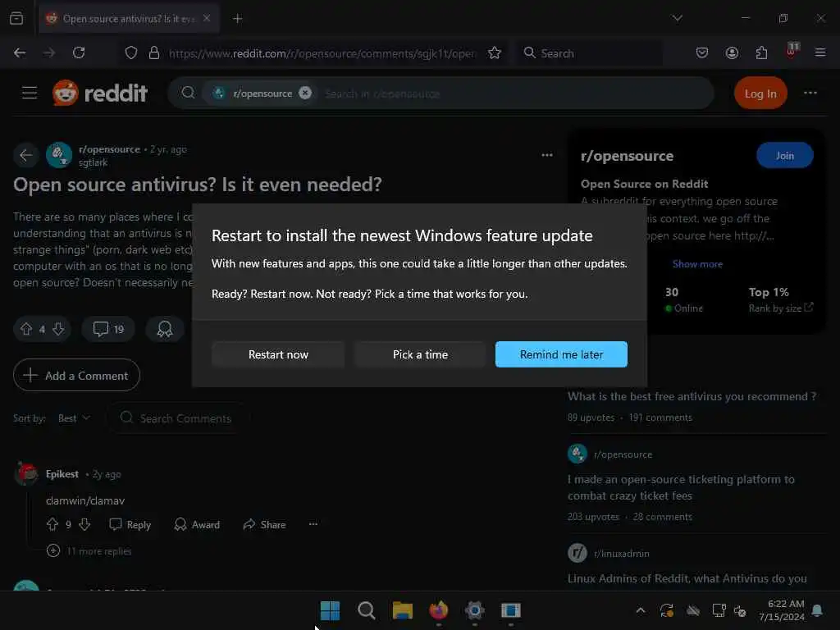This screenshot has width=840, height=630.
Task: Click the Firefox toolbar Search box
Action: (589, 53)
